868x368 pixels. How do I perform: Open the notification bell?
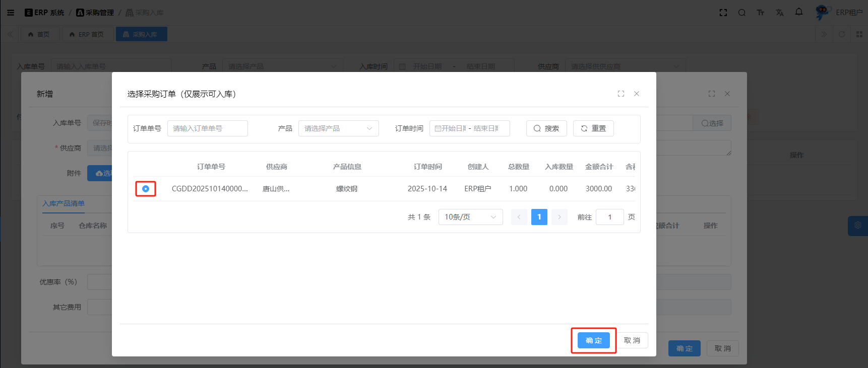[799, 12]
